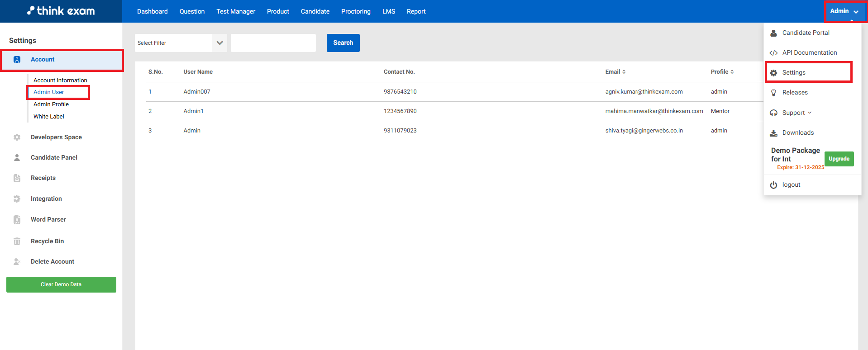The width and height of the screenshot is (868, 350).
Task: Click the Candidate Panel person icon
Action: (17, 158)
